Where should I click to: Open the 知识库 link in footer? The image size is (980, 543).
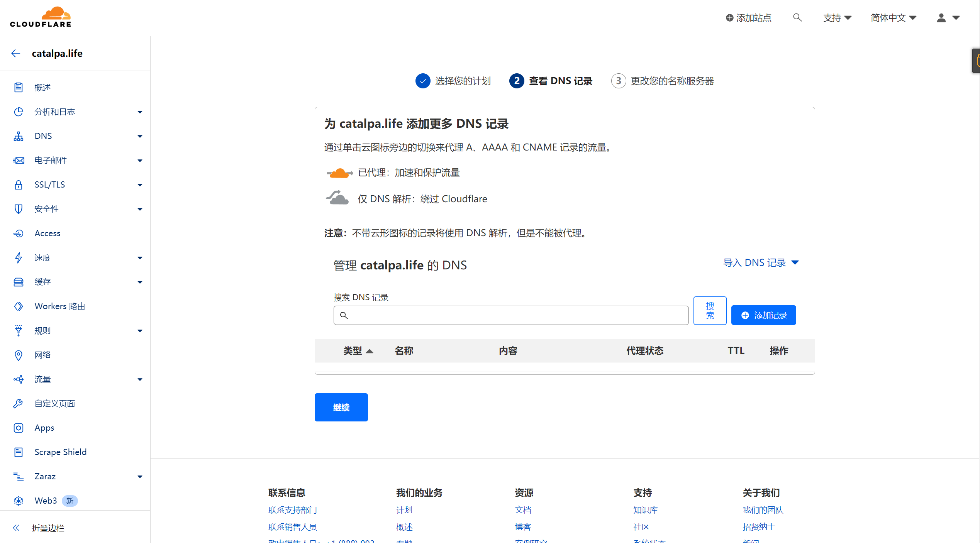[645, 510]
